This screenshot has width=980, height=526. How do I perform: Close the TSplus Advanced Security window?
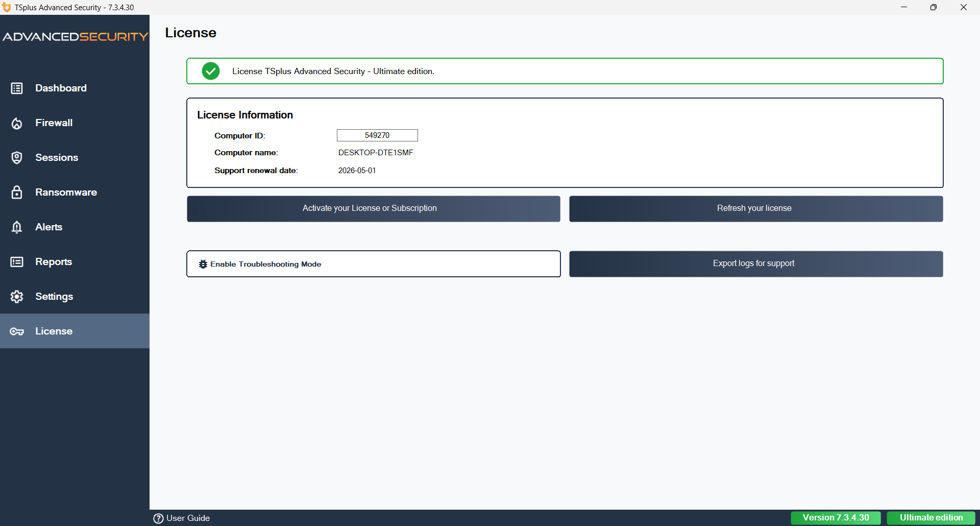(x=964, y=7)
